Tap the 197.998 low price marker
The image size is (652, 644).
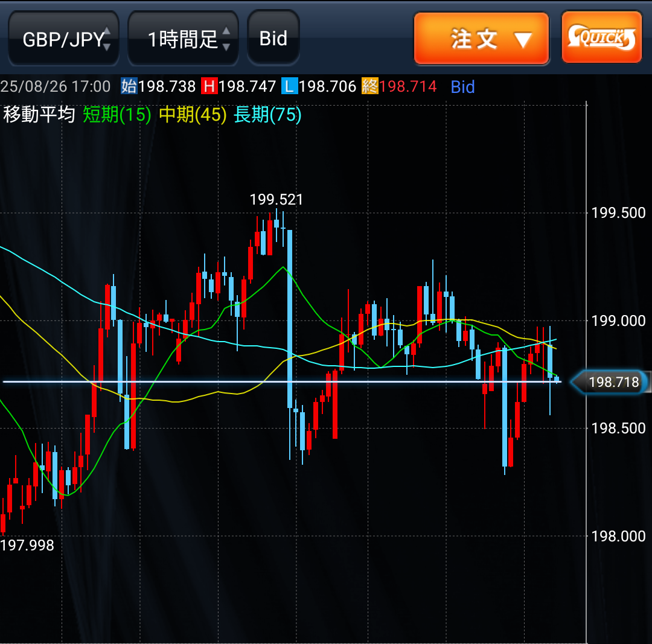[27, 546]
